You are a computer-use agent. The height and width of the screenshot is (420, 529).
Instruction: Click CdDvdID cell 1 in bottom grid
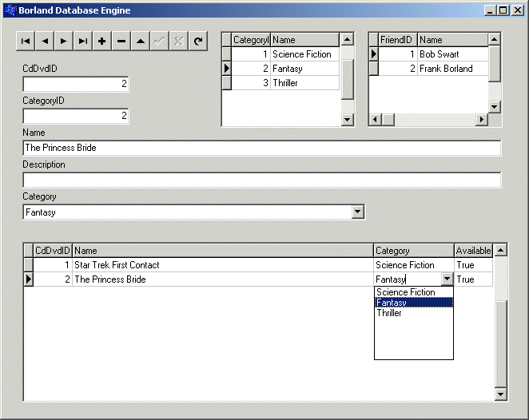[53, 265]
